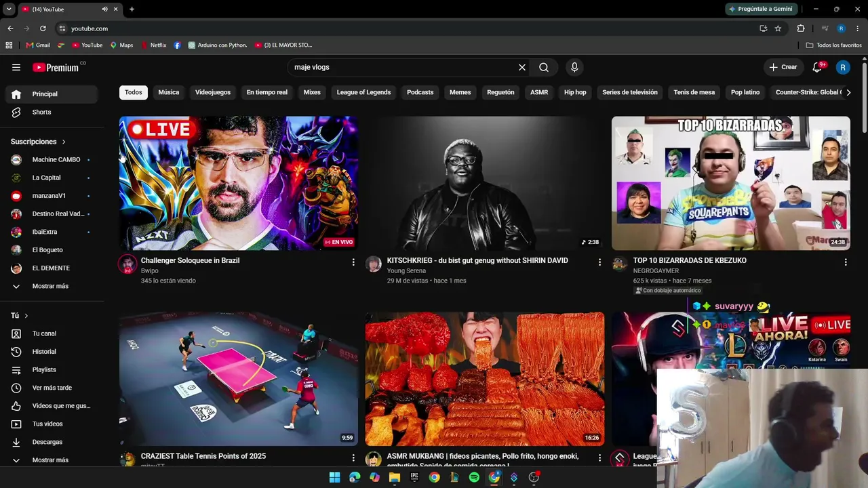Image resolution: width=868 pixels, height=488 pixels.
Task: Start voice search with the microphone
Action: (x=574, y=67)
